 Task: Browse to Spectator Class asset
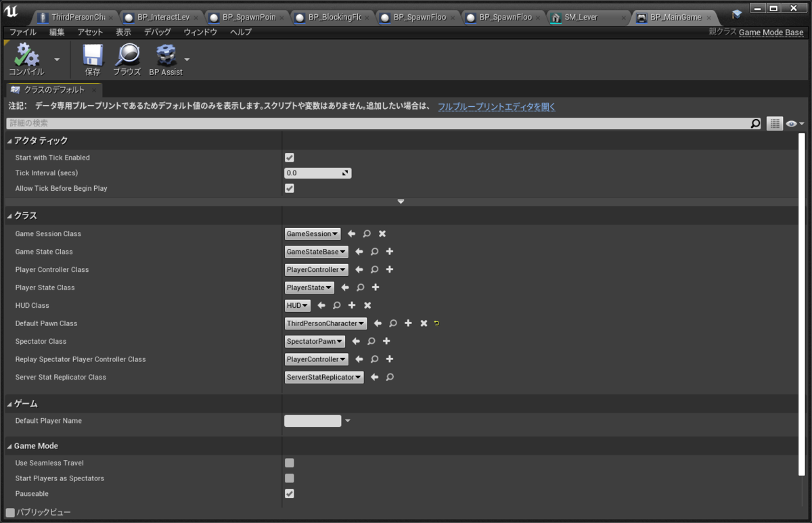tap(371, 341)
